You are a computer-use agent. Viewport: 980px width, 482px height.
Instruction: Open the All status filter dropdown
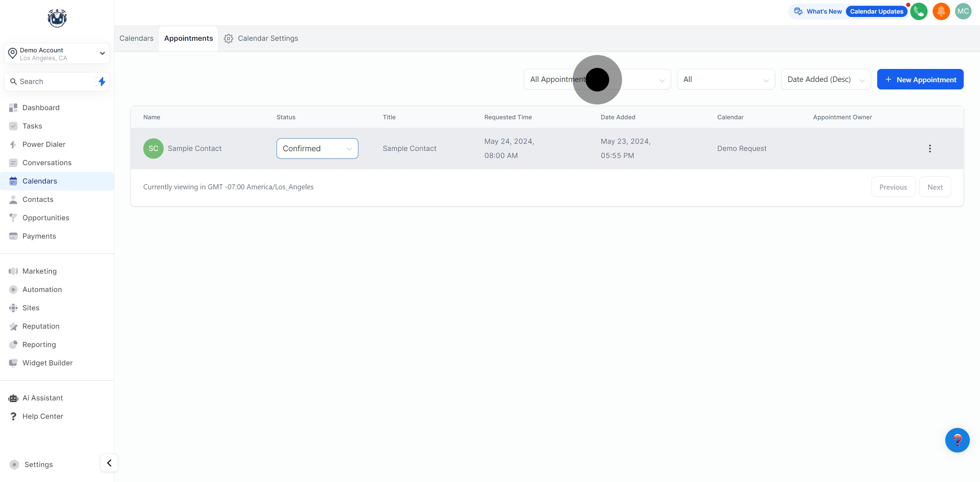click(x=725, y=80)
